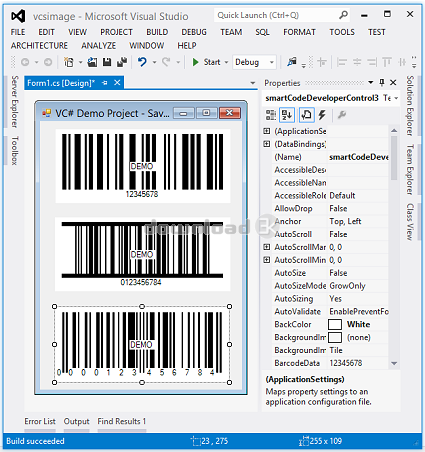Viewport: 425px width, 452px height.
Task: Click the Undo arrow icon
Action: click(142, 62)
